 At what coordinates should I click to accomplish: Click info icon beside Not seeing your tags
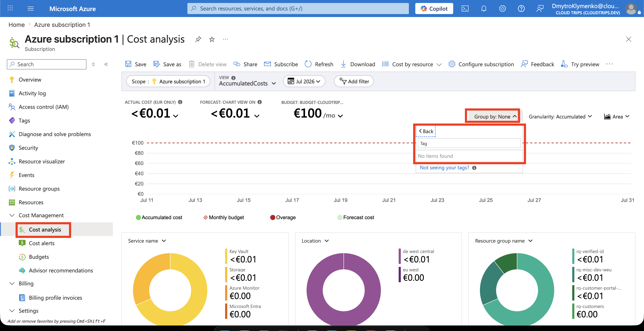point(474,168)
